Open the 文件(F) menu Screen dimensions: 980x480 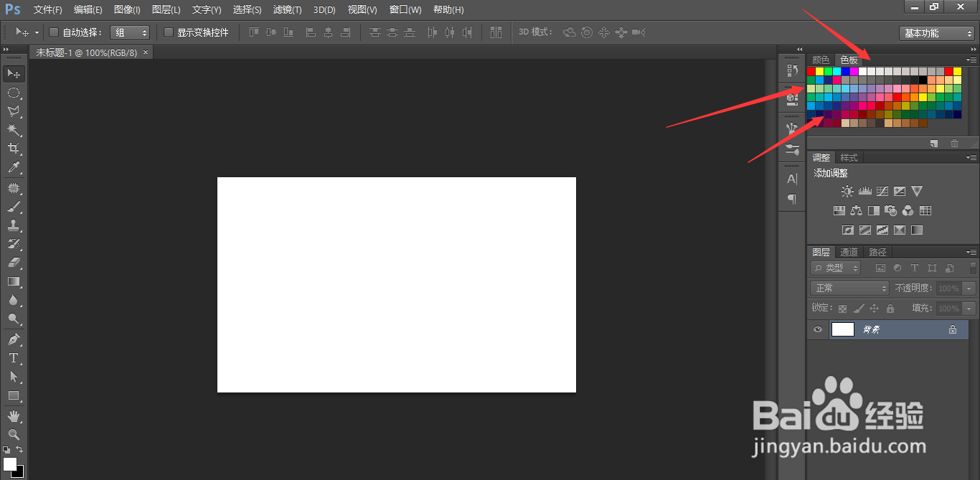tap(48, 10)
